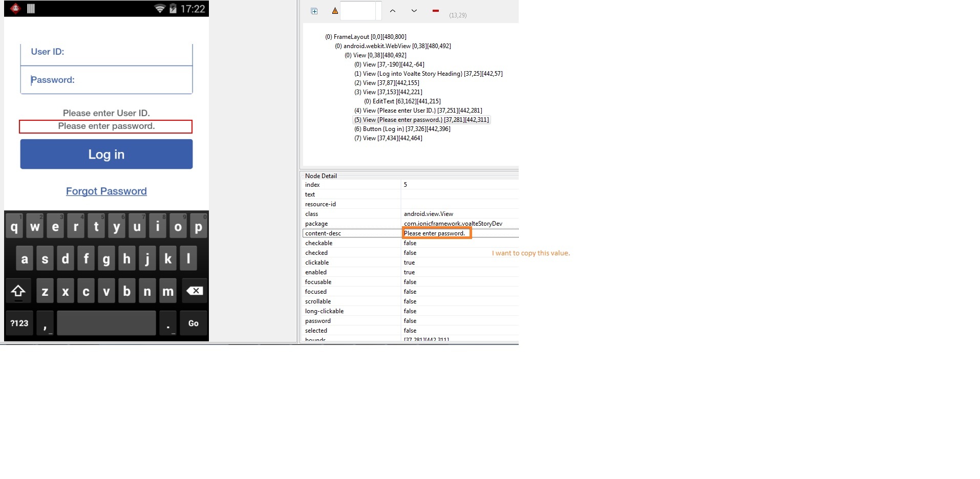Tap the Go key on keyboard
Image resolution: width=980 pixels, height=479 pixels.
coord(194,323)
